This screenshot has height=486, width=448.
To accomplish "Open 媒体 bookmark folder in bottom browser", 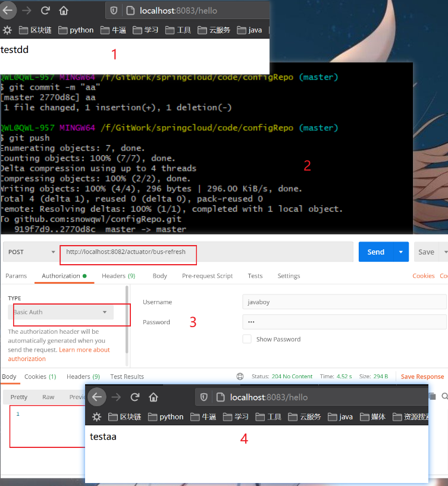I will (x=372, y=417).
